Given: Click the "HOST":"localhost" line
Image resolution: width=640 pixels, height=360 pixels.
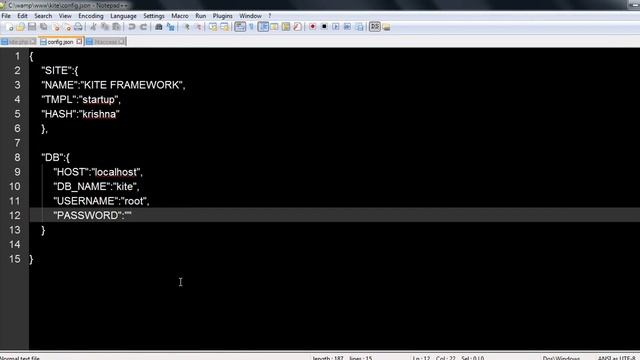Looking at the screenshot, I should click(98, 172).
